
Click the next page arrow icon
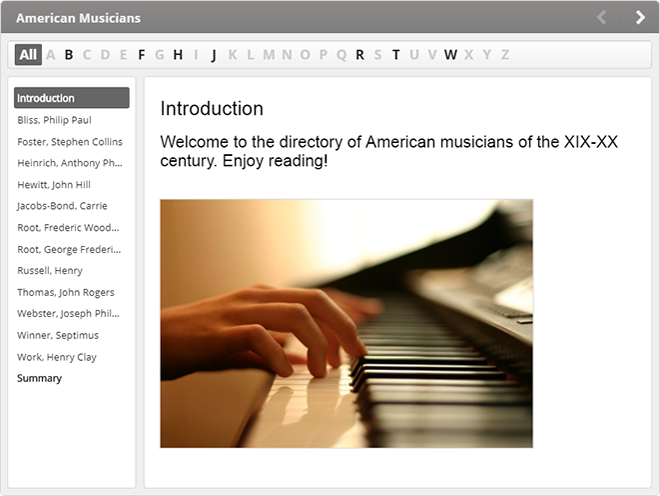click(640, 17)
